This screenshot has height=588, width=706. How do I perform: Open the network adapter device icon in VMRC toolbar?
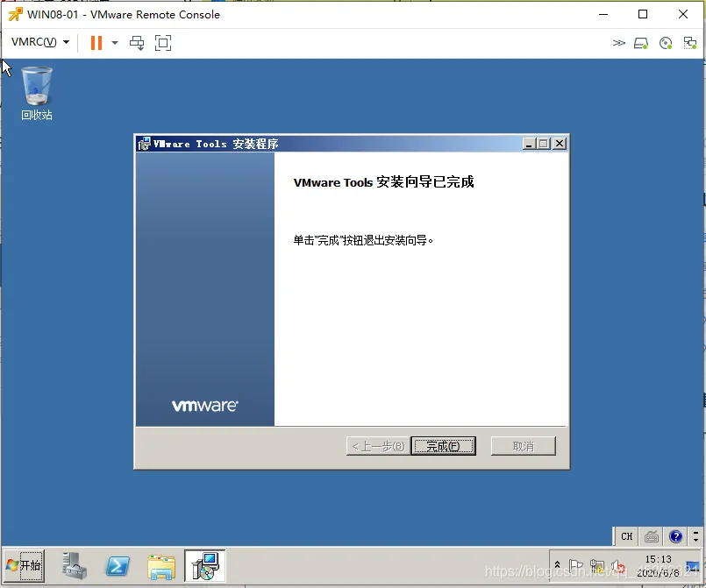tap(690, 43)
